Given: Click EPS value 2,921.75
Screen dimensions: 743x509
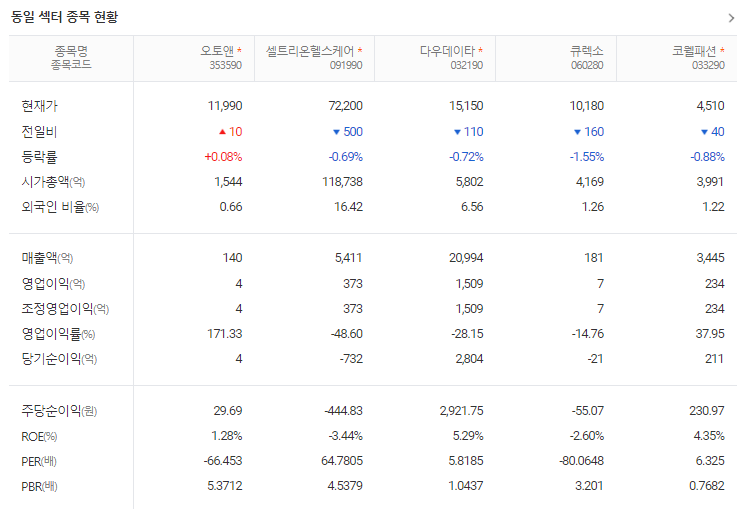Looking at the screenshot, I should click(462, 410).
